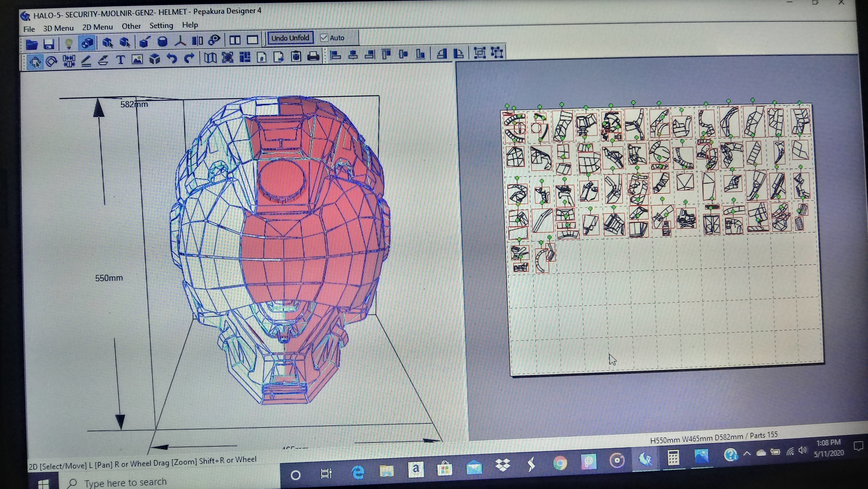Open the Setting menu
This screenshot has height=489, width=868.
[161, 26]
